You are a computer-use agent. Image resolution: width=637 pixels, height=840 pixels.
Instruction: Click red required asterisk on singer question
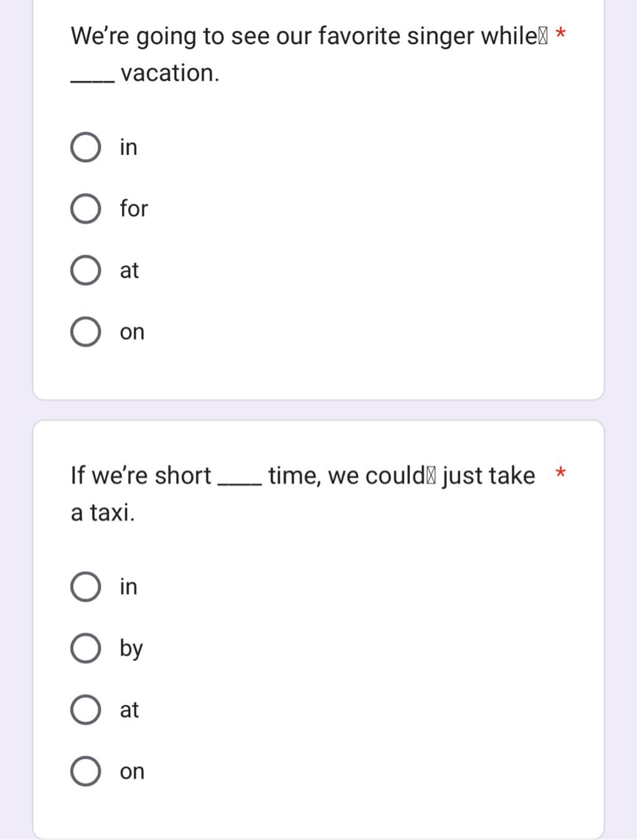point(560,34)
